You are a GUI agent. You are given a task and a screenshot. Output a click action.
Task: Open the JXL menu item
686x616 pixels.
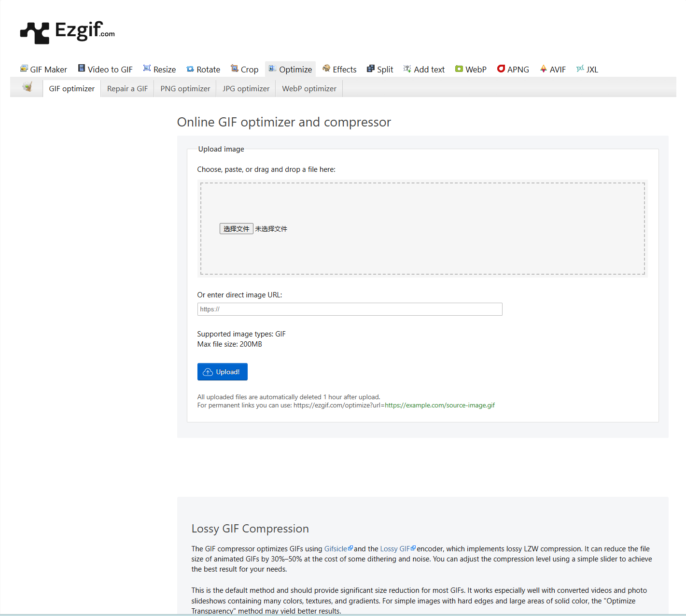coord(587,70)
